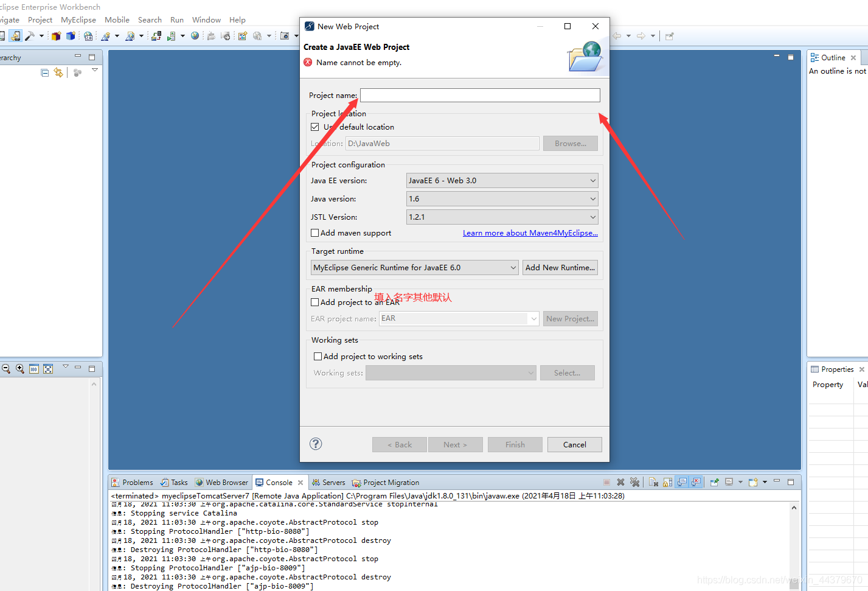Click the Finish button in the wizard
The width and height of the screenshot is (868, 591).
tap(515, 445)
